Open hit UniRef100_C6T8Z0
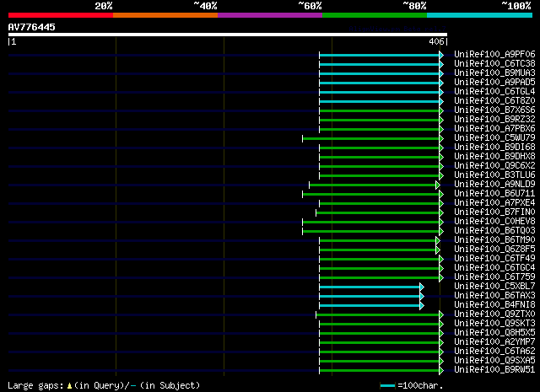Viewport: 540px width, 392px height. [x=494, y=100]
